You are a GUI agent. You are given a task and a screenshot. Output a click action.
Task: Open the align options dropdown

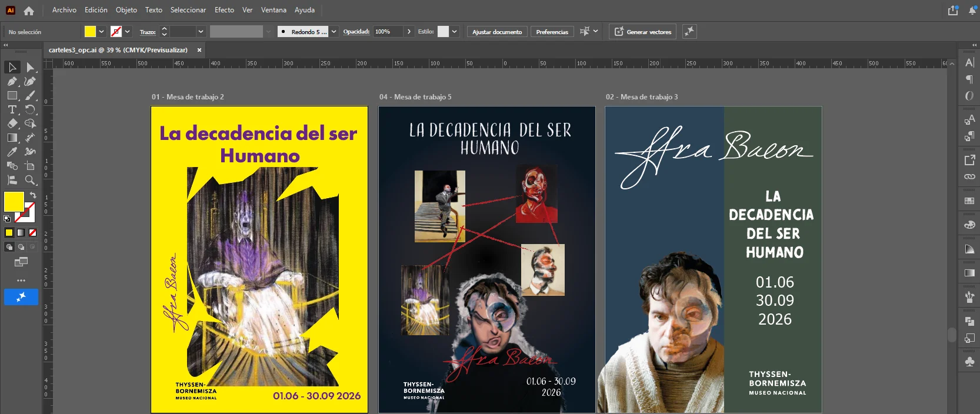coord(595,32)
